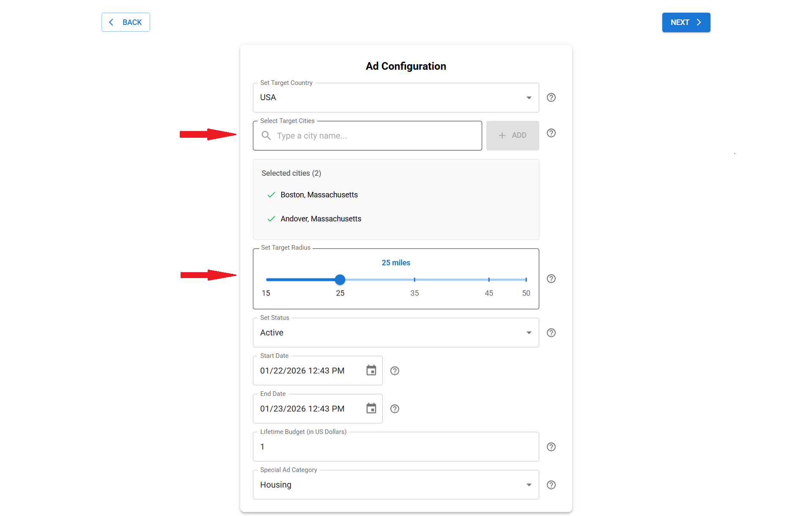Go BACK to the previous step
The width and height of the screenshot is (812, 516).
click(126, 22)
